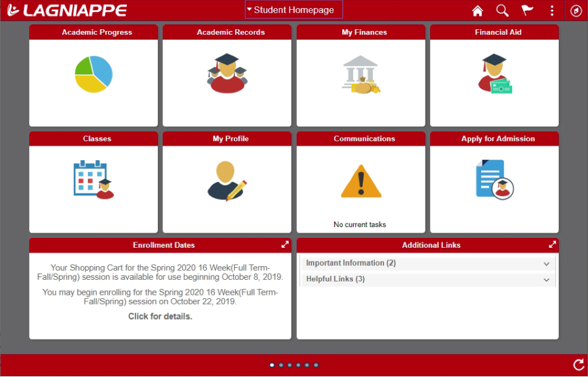Viewport: 588px width, 377px height.
Task: Open the Communications warning triangle icon
Action: coord(361,180)
